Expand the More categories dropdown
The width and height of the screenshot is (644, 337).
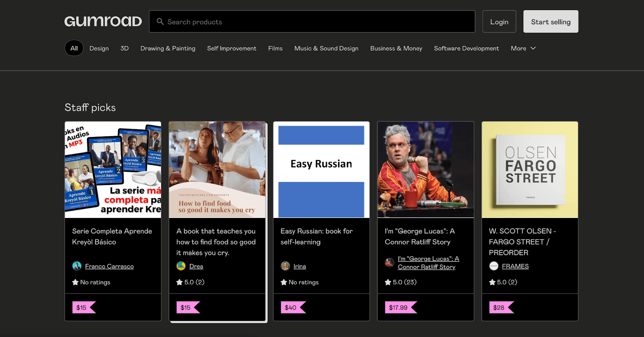click(523, 48)
